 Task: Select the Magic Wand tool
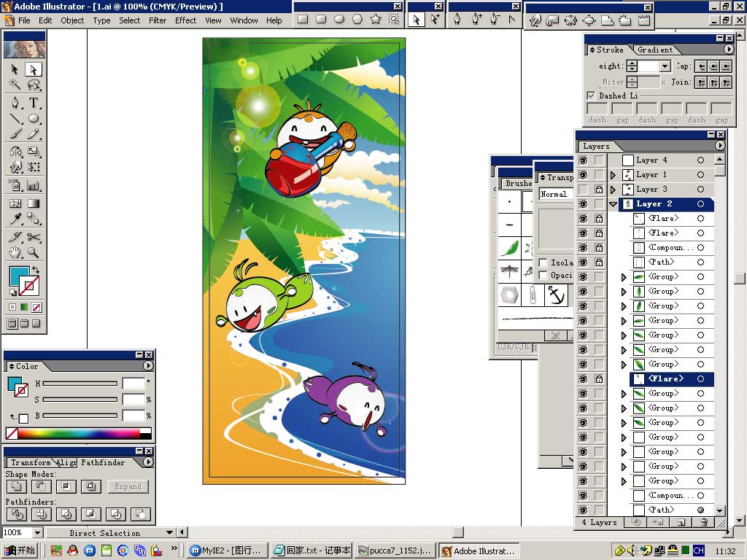pos(15,85)
